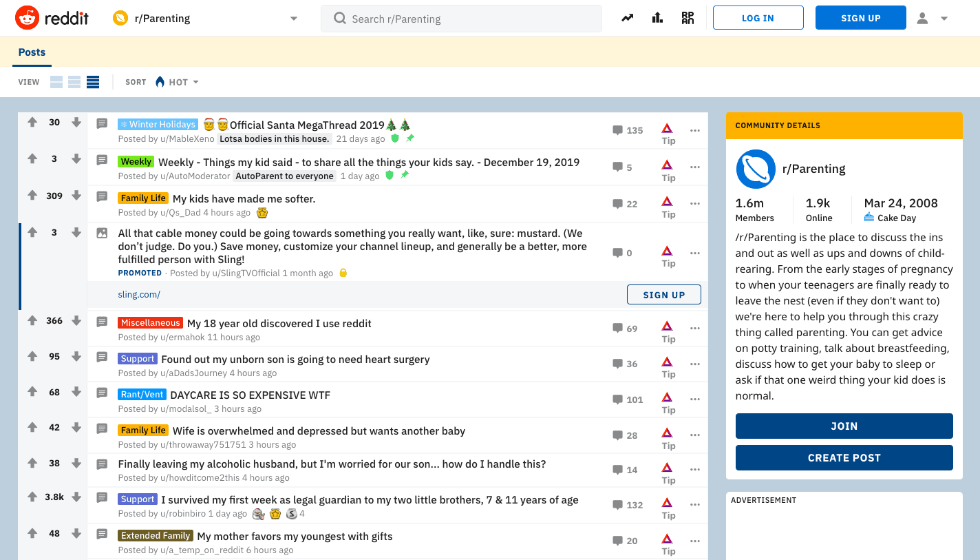980x560 pixels.
Task: Tip the 'My 18 year old discovered' post
Action: click(x=668, y=331)
